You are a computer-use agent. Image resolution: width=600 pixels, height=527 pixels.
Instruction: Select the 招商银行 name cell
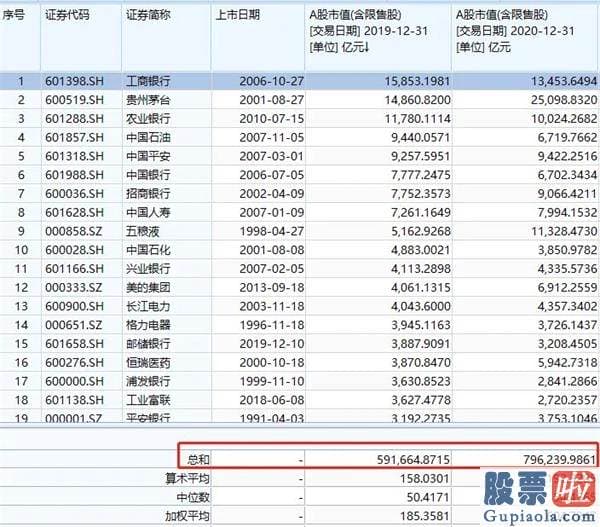[x=148, y=194]
